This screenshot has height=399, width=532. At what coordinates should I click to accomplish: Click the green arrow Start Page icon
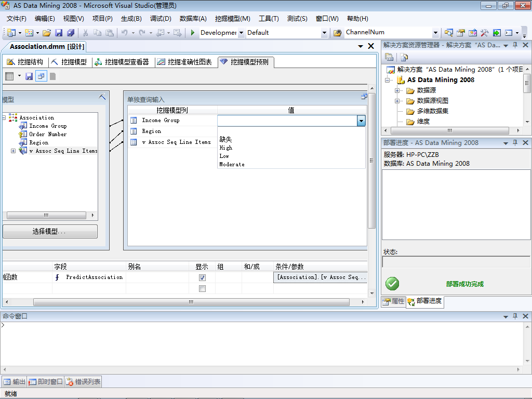point(497,33)
